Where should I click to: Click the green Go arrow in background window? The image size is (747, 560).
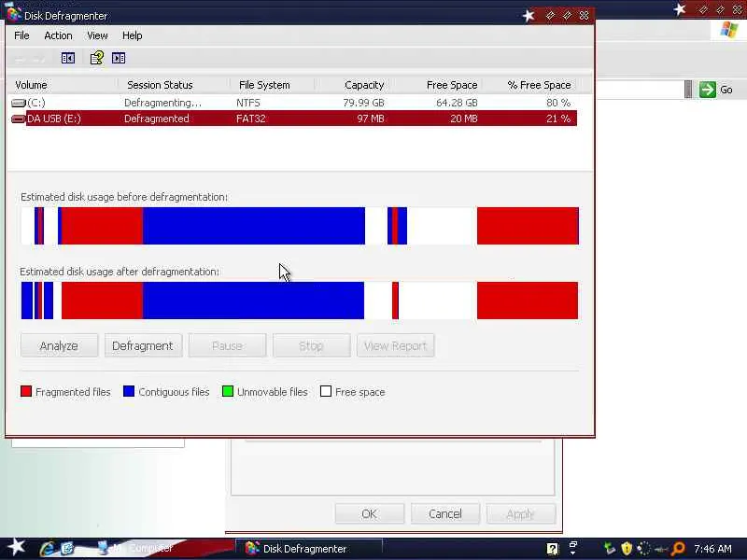pyautogui.click(x=708, y=90)
